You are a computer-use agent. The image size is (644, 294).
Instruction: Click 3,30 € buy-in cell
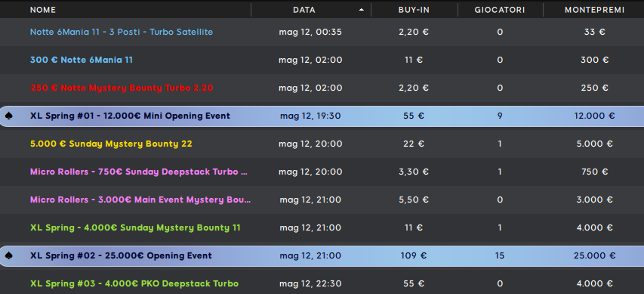414,172
